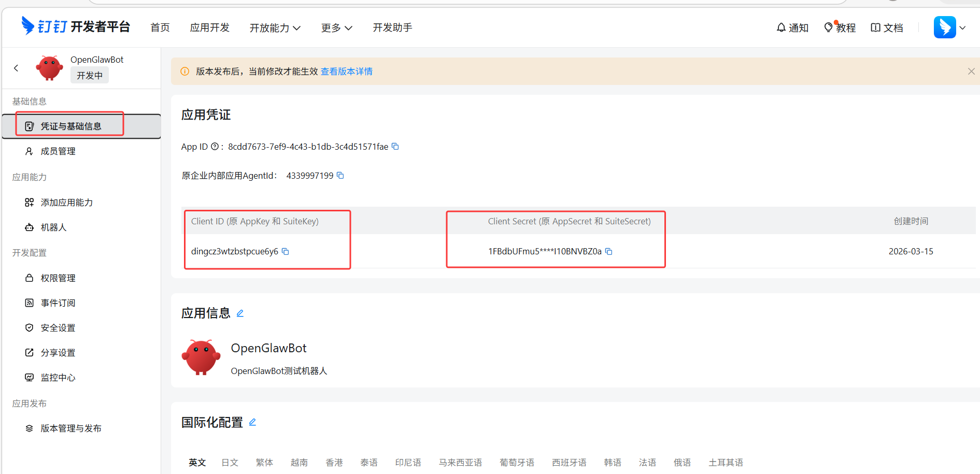Click the 成员管理 person icon
Viewport: 980px width, 474px height.
click(x=30, y=151)
